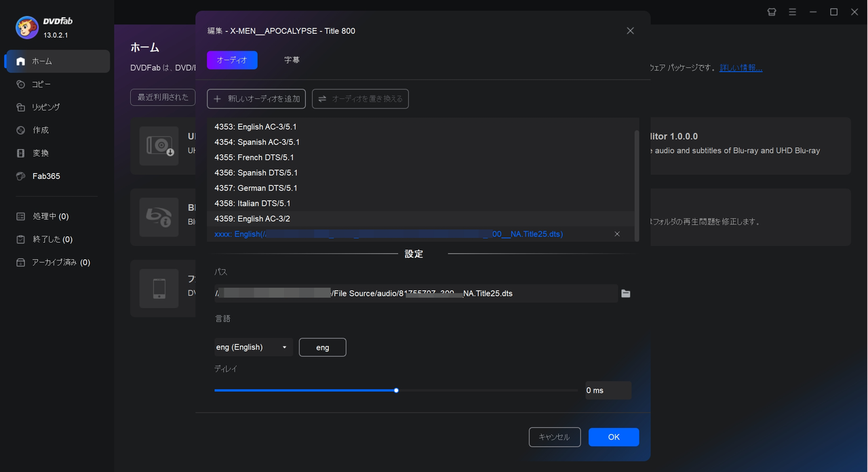
Task: Confirm the dialog with OK
Action: click(614, 437)
